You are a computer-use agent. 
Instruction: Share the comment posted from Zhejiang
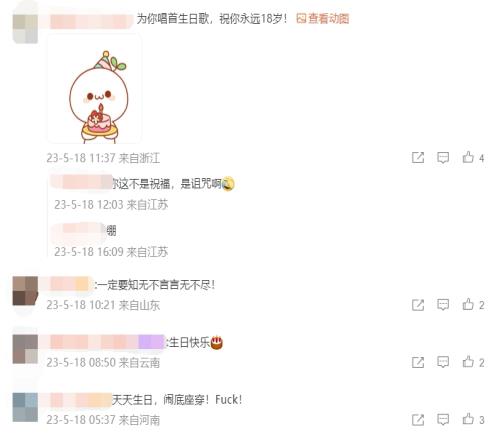(418, 157)
